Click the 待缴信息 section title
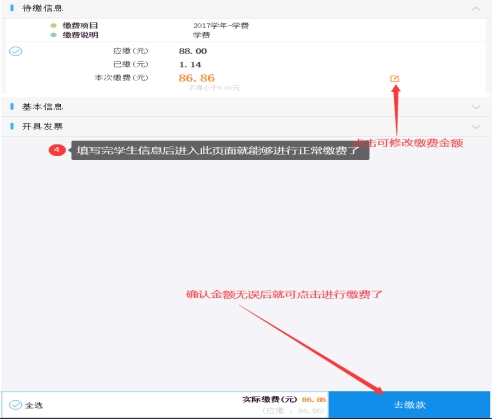 click(42, 8)
